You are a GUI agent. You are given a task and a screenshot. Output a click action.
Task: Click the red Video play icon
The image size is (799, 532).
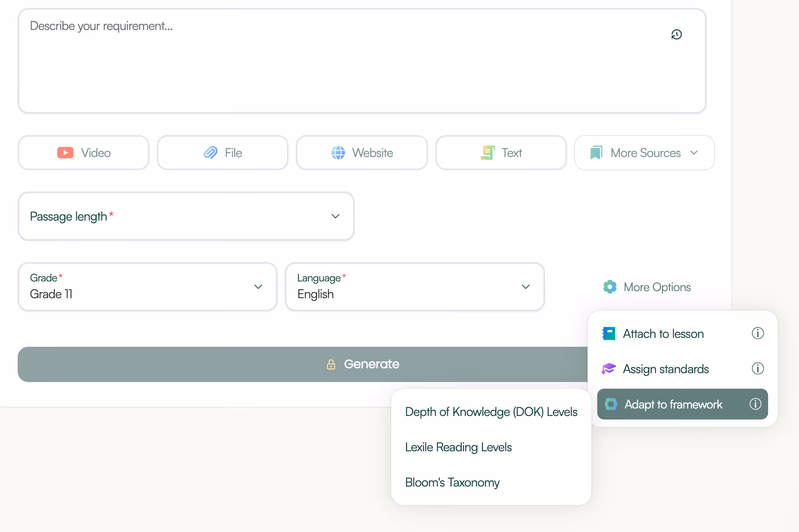click(65, 153)
